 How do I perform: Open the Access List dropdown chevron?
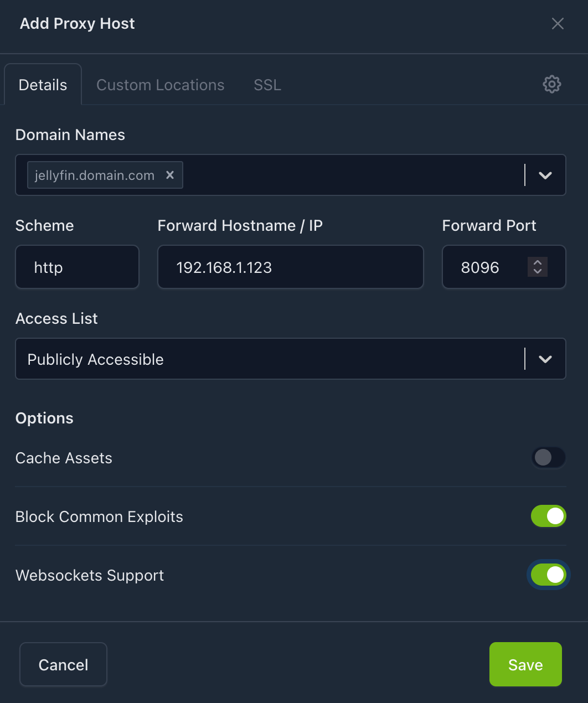545,359
